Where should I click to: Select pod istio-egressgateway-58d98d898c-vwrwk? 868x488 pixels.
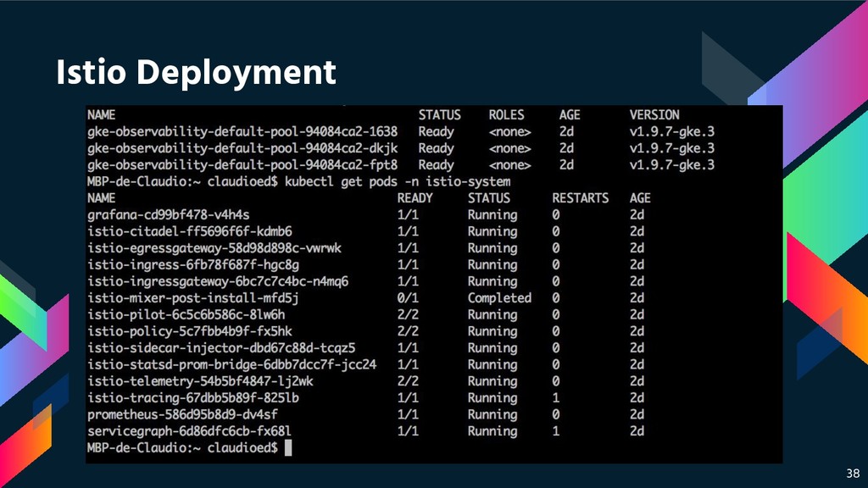[214, 248]
